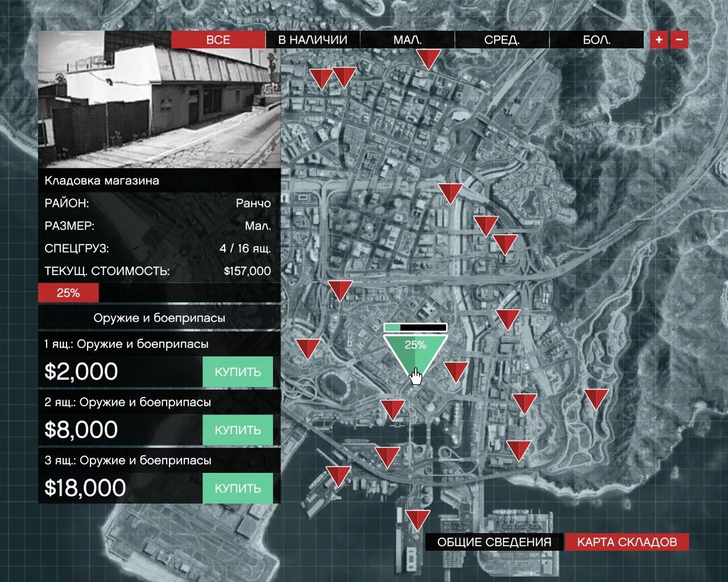Buy three crates for $18,000 with КУПИТЬ

[x=238, y=488]
